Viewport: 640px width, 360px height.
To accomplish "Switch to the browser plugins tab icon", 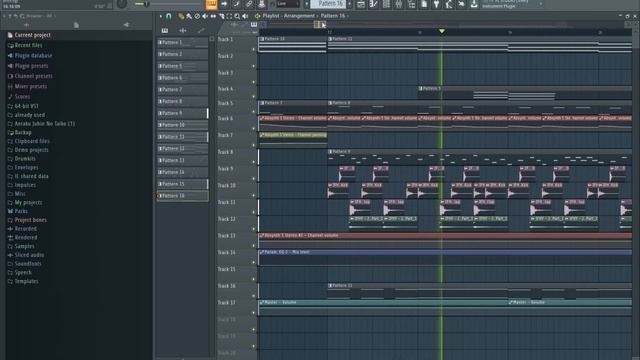I will [126, 25].
